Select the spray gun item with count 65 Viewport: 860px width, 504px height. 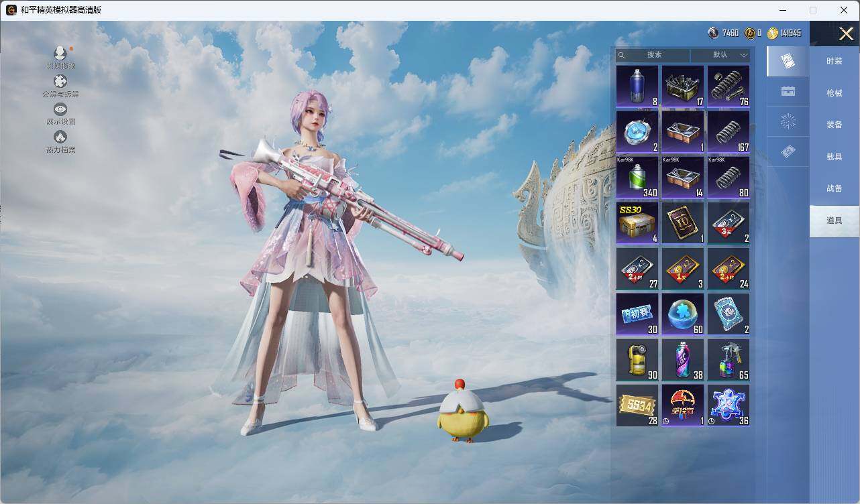pos(729,360)
